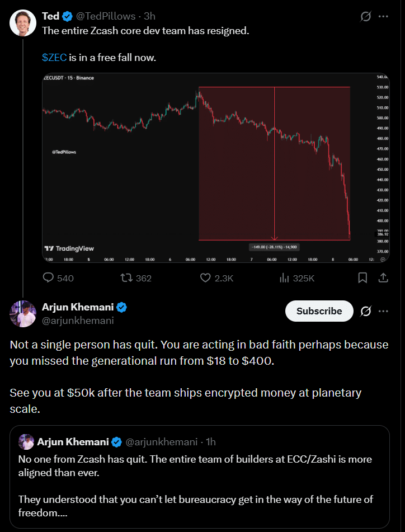Open the @arjunkhemani handle under reply name
The height and width of the screenshot is (532, 405).
tap(78, 321)
